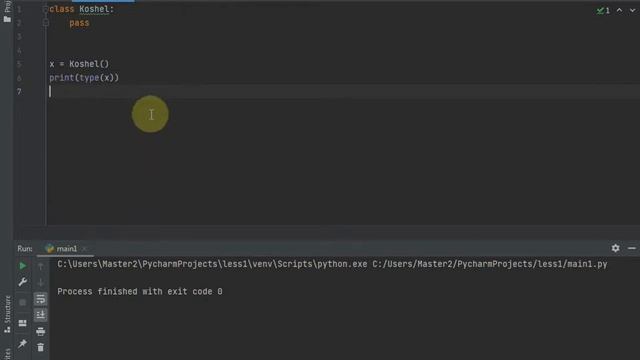Print console output with printer icon
This screenshot has height=360, width=640.
[40, 331]
